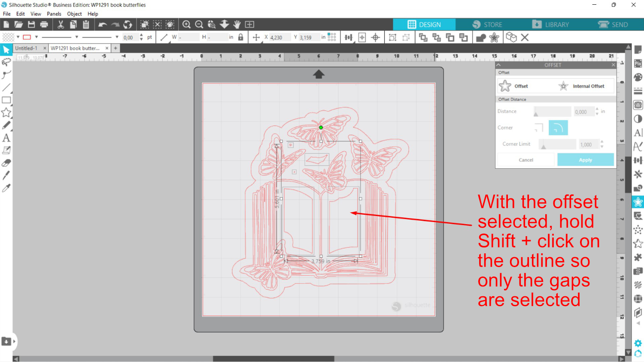The image size is (644, 362).
Task: Select sharp Corner style option
Action: tap(539, 128)
